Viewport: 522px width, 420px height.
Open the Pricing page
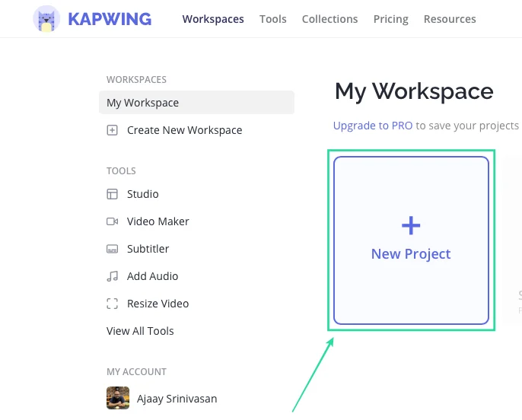click(x=390, y=19)
